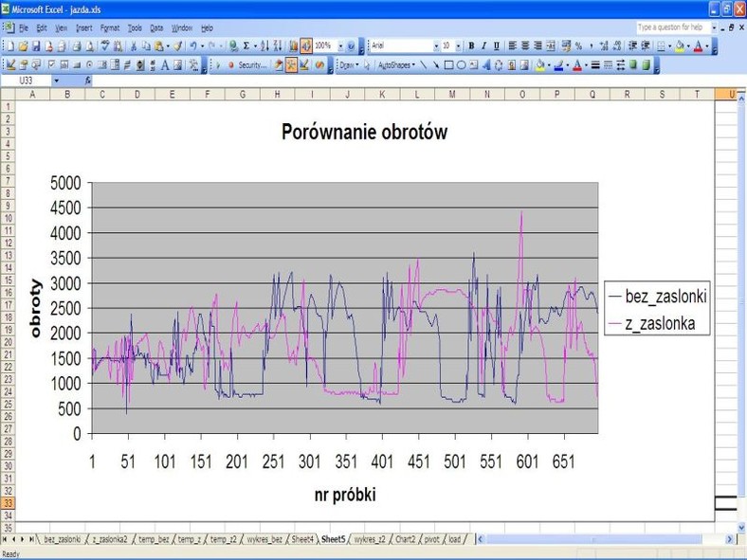Toggle the Control Toolbox button
The width and height of the screenshot is (747, 560).
pos(291,64)
